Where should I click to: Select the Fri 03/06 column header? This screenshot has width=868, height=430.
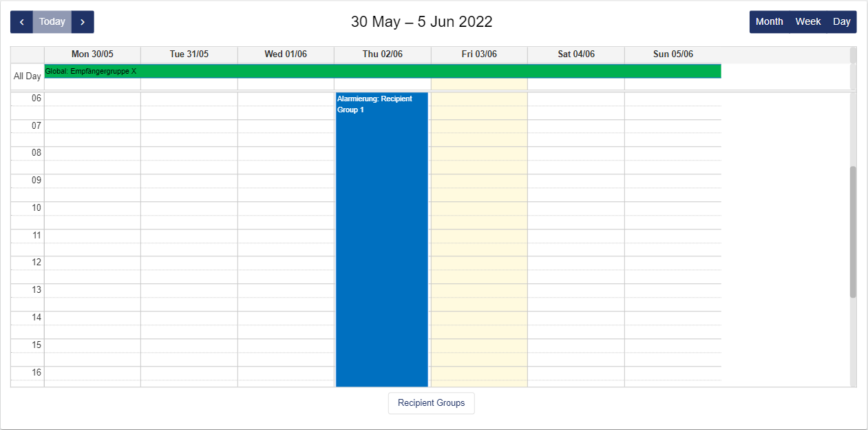[479, 54]
